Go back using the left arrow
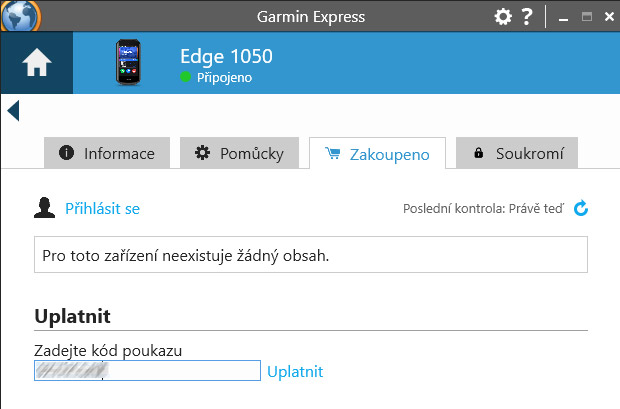The height and width of the screenshot is (409, 620). point(13,110)
